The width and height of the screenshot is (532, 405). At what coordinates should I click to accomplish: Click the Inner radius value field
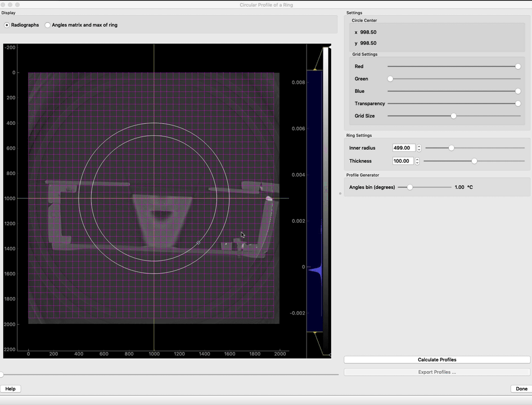click(404, 148)
